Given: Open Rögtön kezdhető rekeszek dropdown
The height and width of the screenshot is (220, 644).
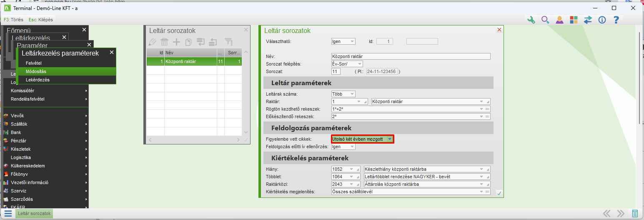Looking at the screenshot, I should click(x=482, y=109).
